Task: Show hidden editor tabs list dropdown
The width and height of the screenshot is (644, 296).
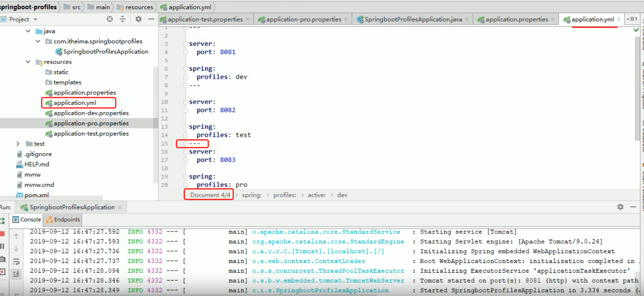Action: [632, 19]
